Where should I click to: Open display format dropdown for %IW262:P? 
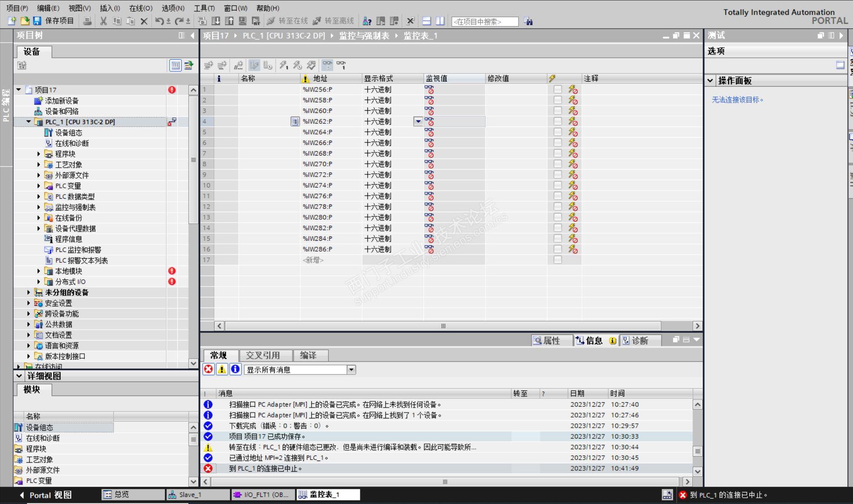coord(418,121)
